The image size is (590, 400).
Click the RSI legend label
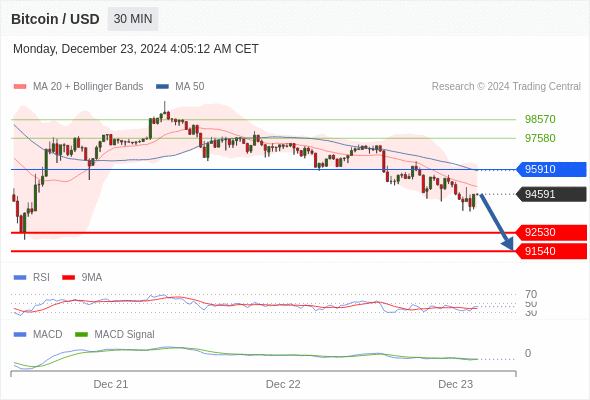(x=41, y=278)
